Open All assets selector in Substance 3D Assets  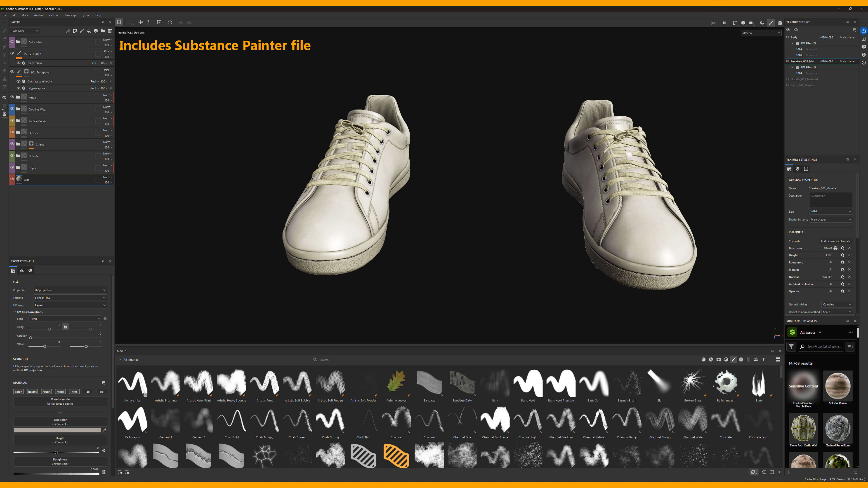point(811,332)
